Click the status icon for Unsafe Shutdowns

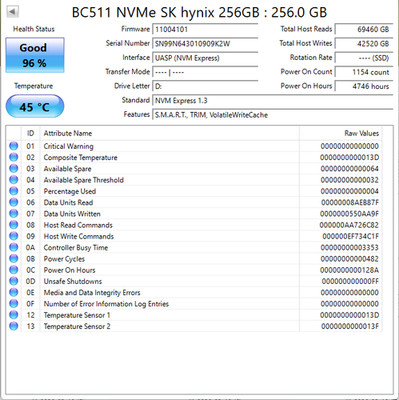pos(14,281)
